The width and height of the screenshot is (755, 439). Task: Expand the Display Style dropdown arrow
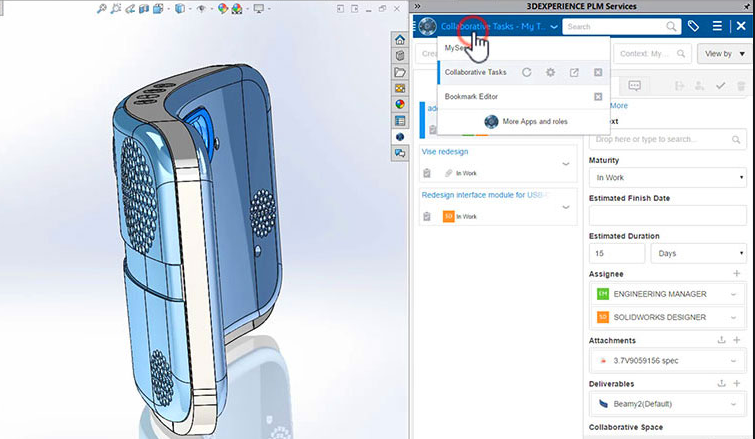(190, 9)
